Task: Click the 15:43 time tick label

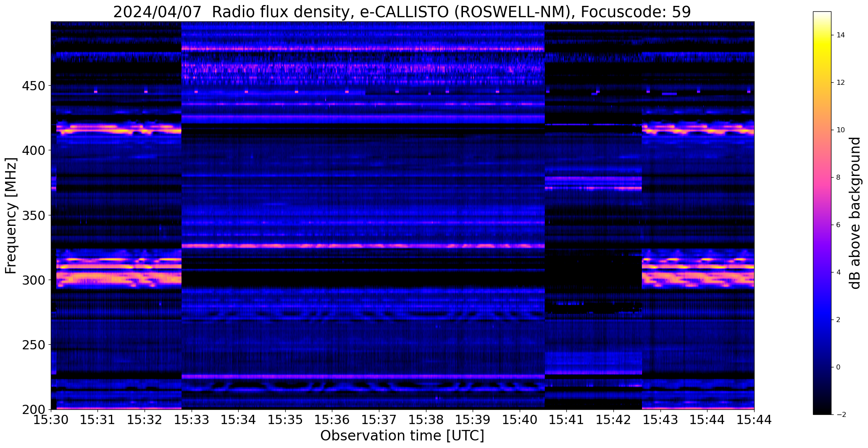Action: pos(660,419)
